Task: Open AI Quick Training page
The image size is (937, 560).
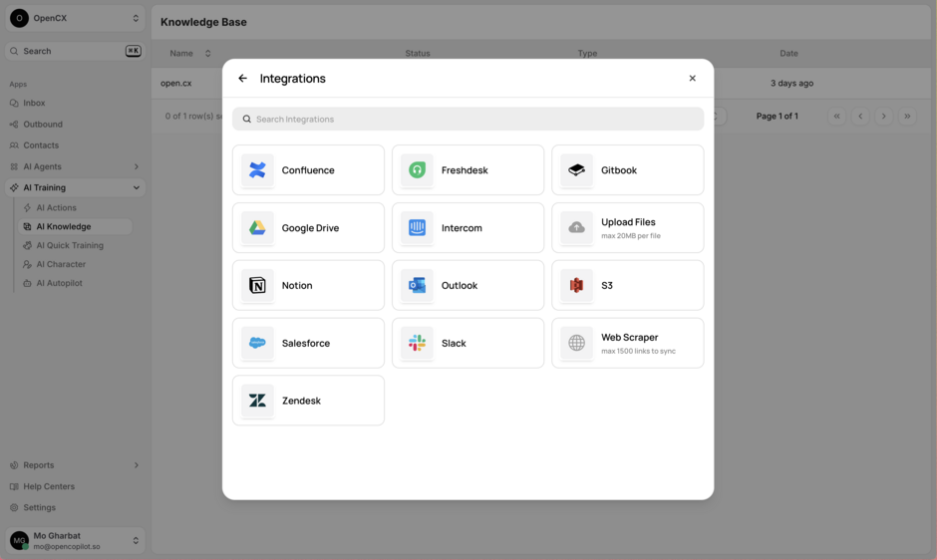Action: 70,246
